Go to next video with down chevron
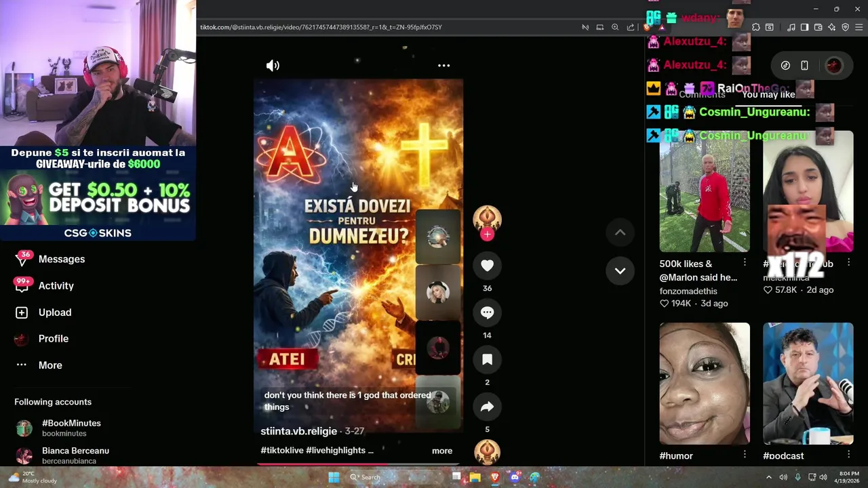Image resolution: width=868 pixels, height=488 pixels. click(620, 270)
